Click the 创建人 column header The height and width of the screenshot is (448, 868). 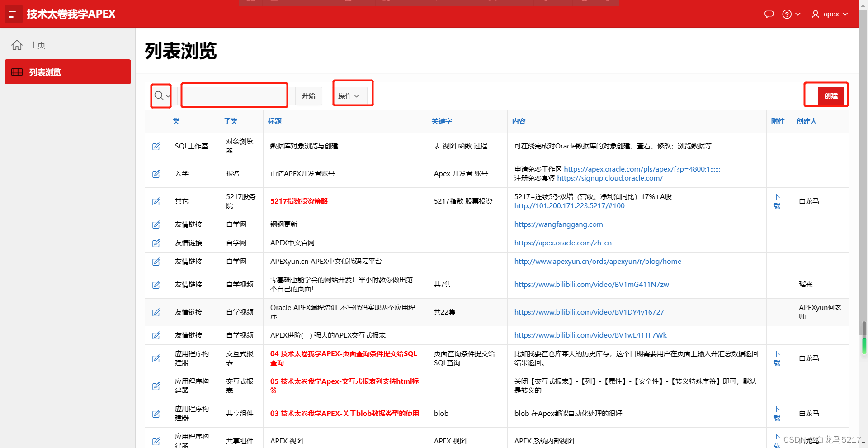pos(807,121)
